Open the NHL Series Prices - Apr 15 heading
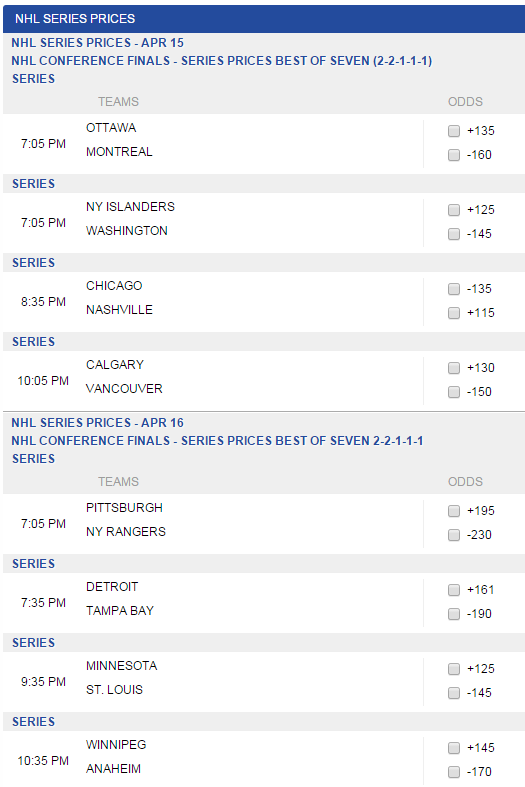Screen dimensions: 525x787 tap(97, 43)
